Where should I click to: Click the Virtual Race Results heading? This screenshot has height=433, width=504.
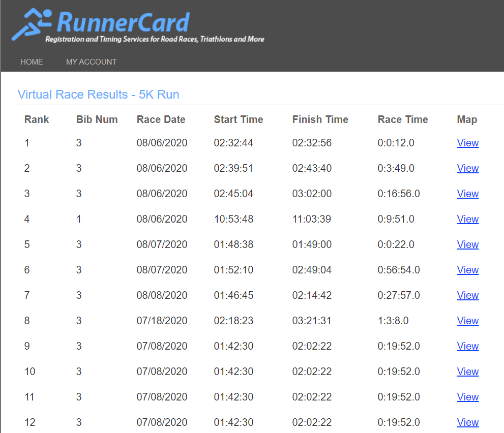click(98, 95)
